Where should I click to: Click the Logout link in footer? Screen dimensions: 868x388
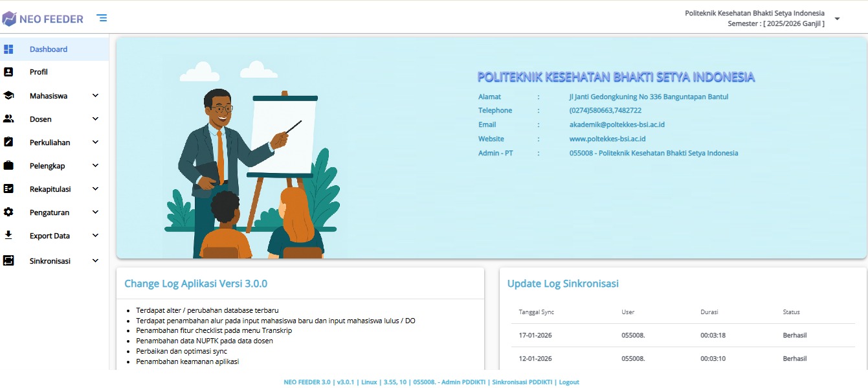pos(569,382)
